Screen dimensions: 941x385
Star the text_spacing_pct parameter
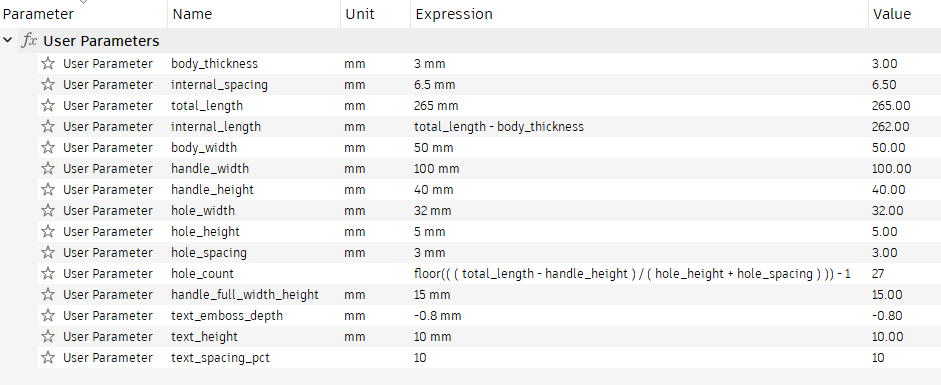tap(48, 357)
